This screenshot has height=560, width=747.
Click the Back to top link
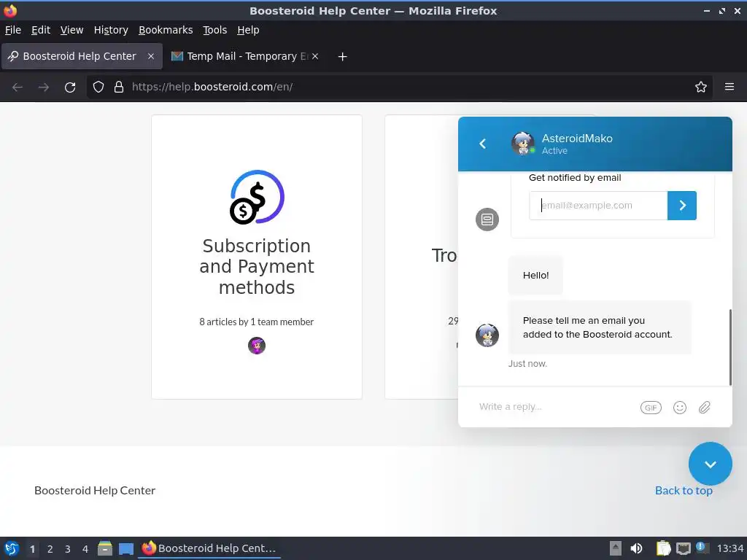683,491
